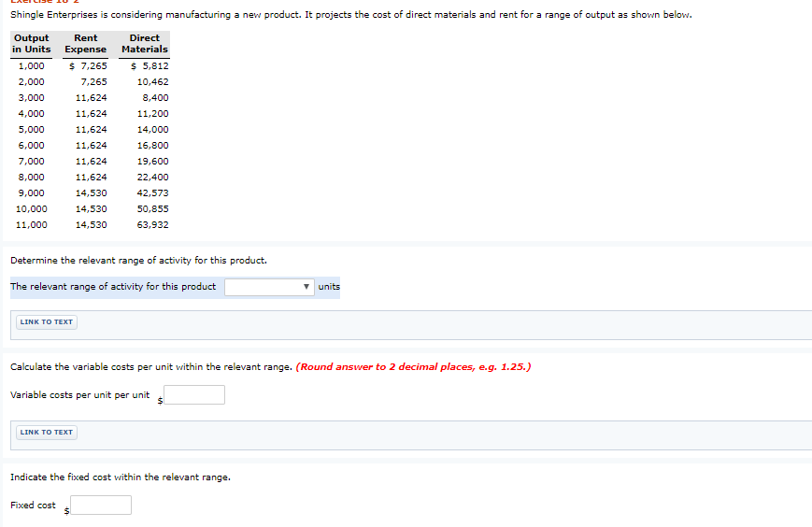The height and width of the screenshot is (527, 812).
Task: Click output value 3,000
Action: tap(32, 98)
